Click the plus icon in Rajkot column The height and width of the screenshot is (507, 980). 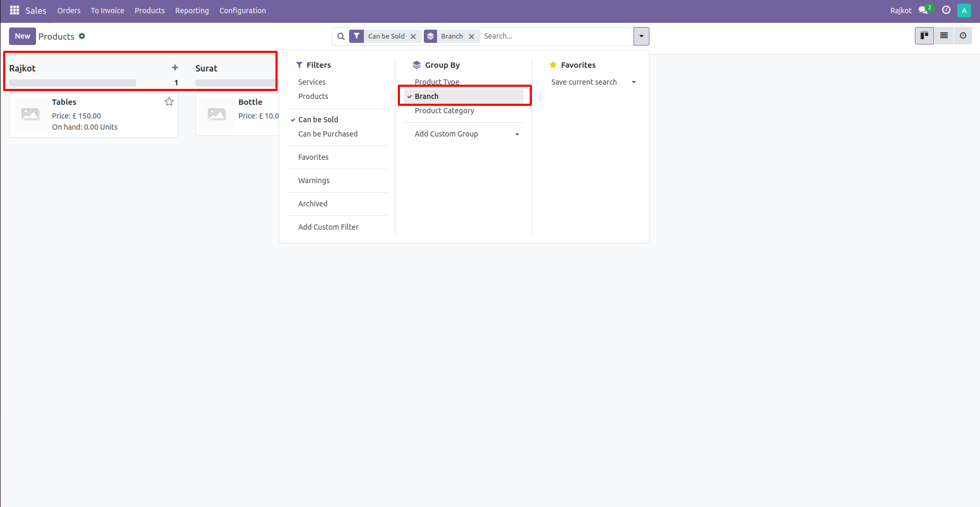click(175, 68)
